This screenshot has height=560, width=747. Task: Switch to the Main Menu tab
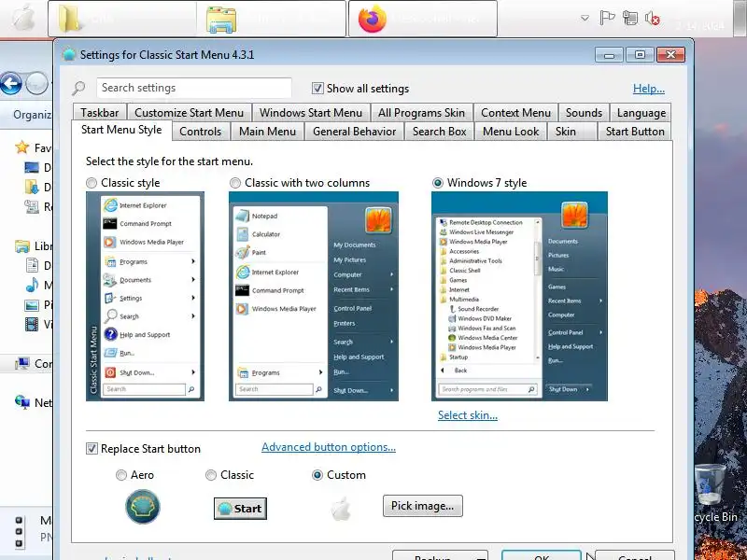[267, 132]
